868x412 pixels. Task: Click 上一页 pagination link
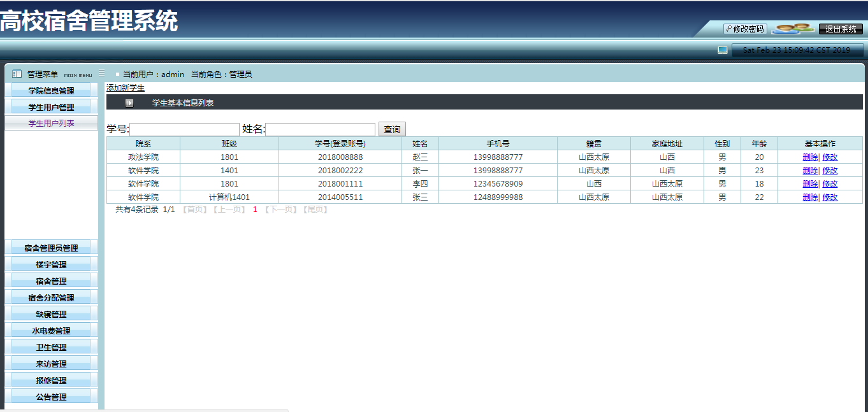[x=229, y=210]
